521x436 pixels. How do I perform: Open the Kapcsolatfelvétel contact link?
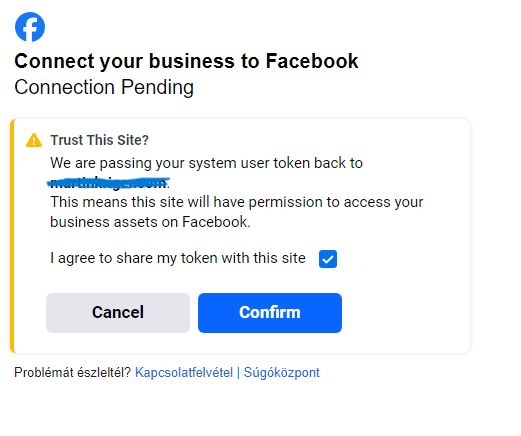click(x=184, y=372)
